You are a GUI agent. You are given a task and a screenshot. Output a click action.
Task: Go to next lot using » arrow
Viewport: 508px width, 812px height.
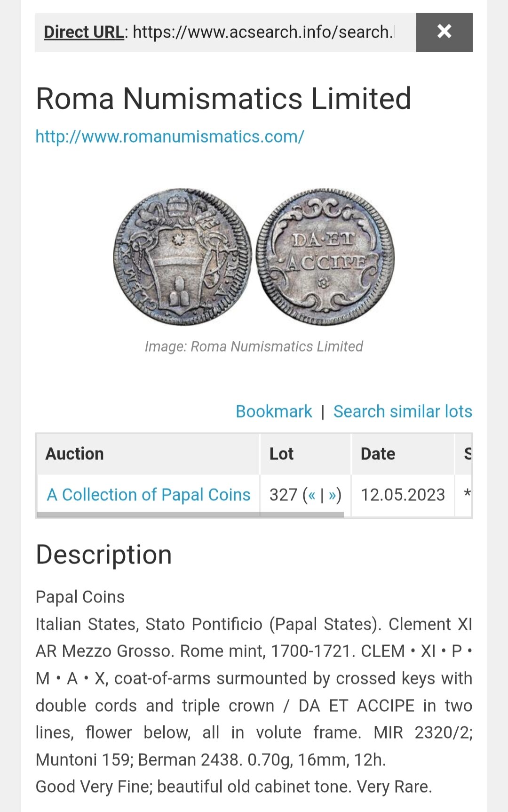click(x=333, y=495)
